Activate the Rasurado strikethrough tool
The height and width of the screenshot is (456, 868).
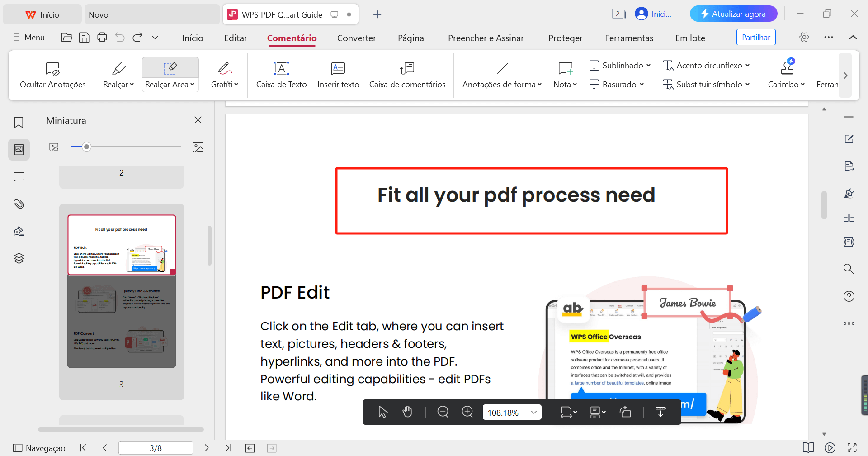616,84
